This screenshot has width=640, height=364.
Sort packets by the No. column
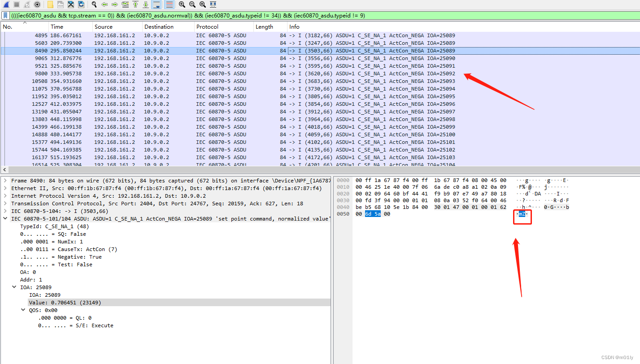(x=24, y=27)
